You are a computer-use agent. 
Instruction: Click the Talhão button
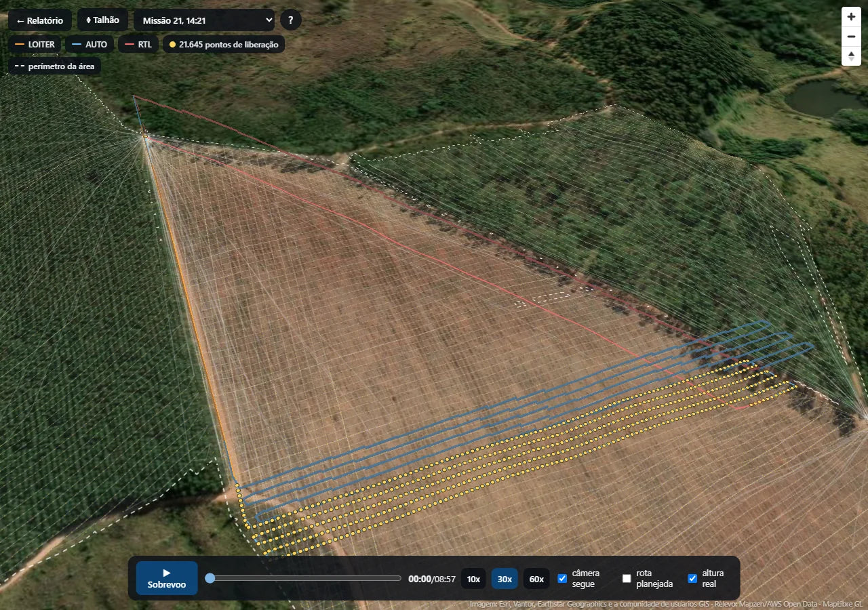click(x=102, y=20)
